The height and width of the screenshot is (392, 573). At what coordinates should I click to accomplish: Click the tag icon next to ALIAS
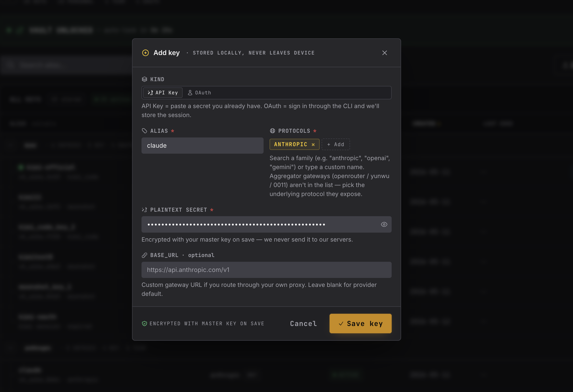144,131
